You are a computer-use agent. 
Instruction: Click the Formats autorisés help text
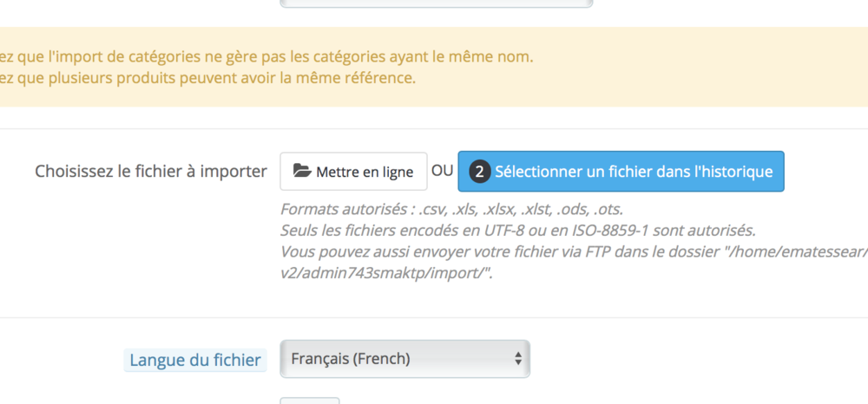click(451, 210)
